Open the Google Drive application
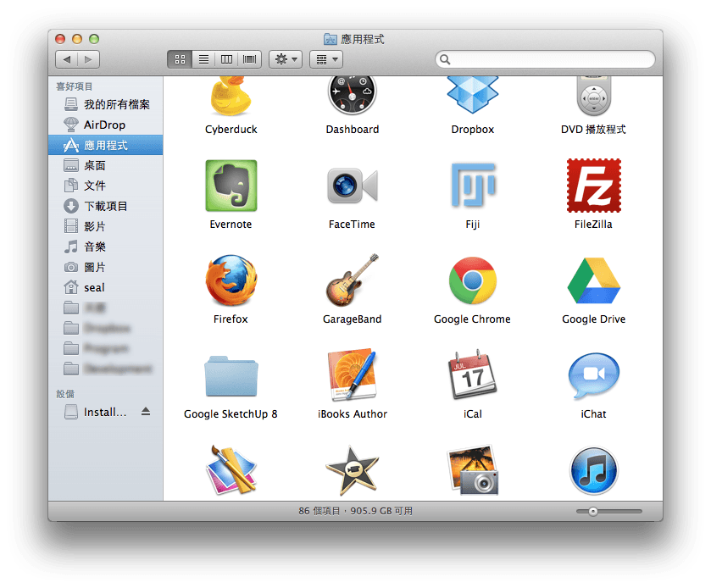 click(x=593, y=281)
